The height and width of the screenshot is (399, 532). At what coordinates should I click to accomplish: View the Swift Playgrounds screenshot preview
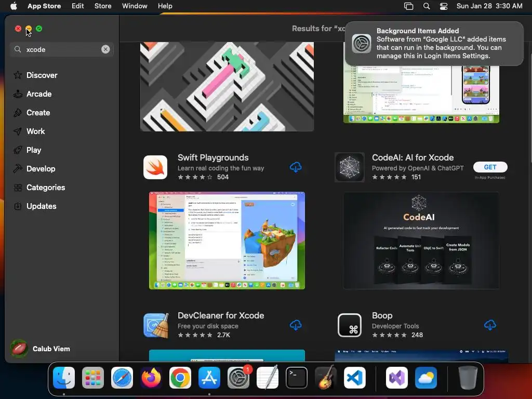click(227, 241)
